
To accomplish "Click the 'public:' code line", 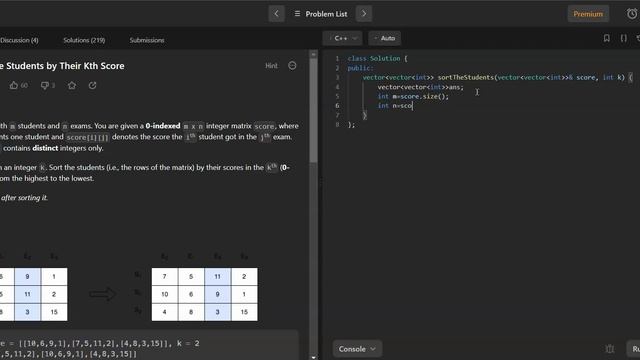I will click(360, 68).
